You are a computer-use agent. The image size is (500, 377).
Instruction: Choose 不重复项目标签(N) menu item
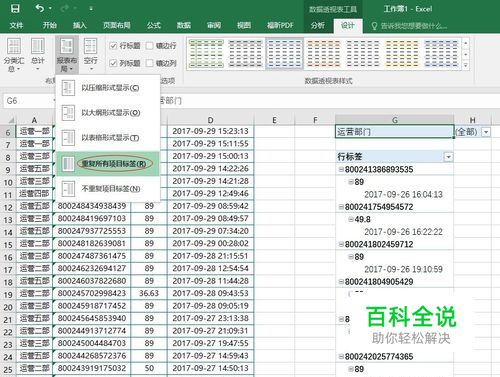tap(108, 189)
